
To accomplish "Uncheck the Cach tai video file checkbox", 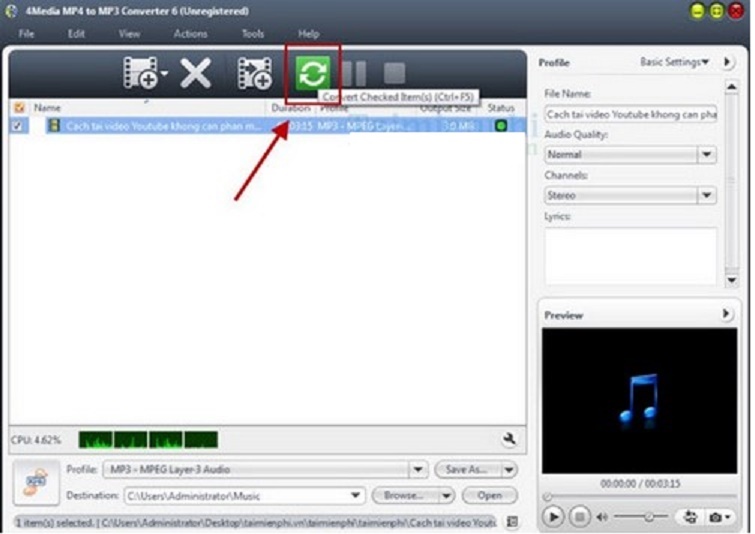I will pos(18,126).
